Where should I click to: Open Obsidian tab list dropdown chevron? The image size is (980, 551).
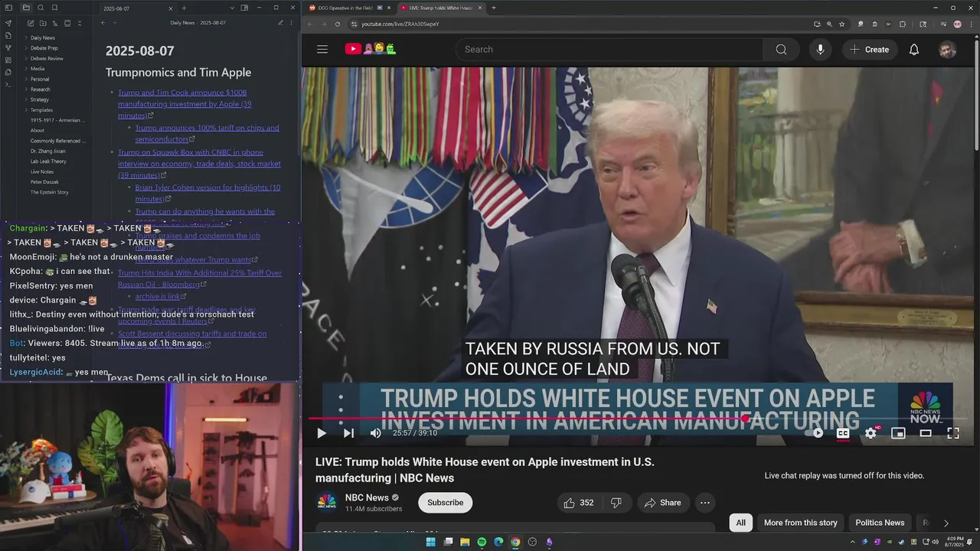coord(232,8)
